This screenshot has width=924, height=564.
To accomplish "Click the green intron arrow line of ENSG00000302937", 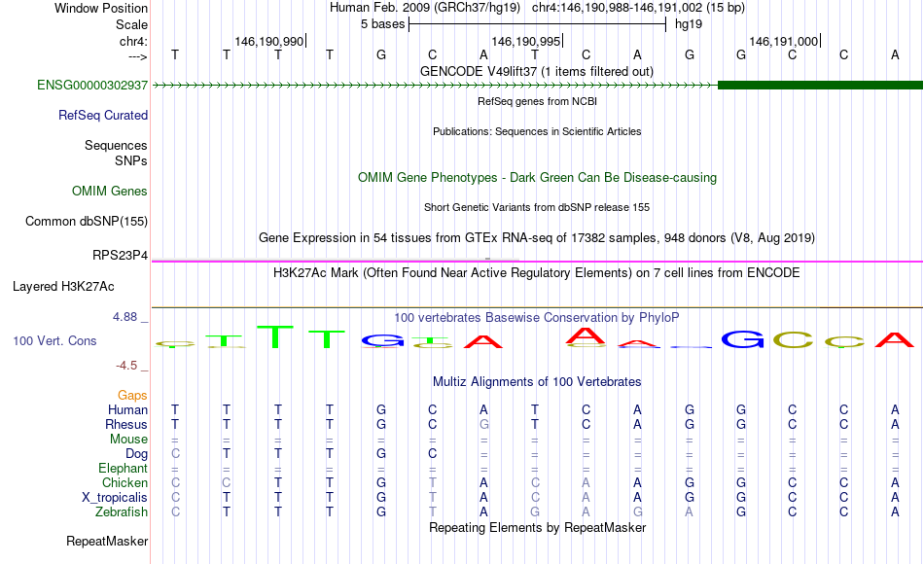I will (x=435, y=86).
